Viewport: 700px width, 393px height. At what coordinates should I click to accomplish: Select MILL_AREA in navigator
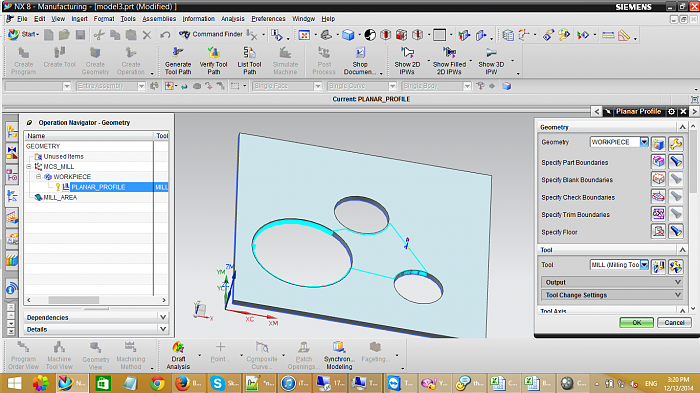tap(60, 197)
